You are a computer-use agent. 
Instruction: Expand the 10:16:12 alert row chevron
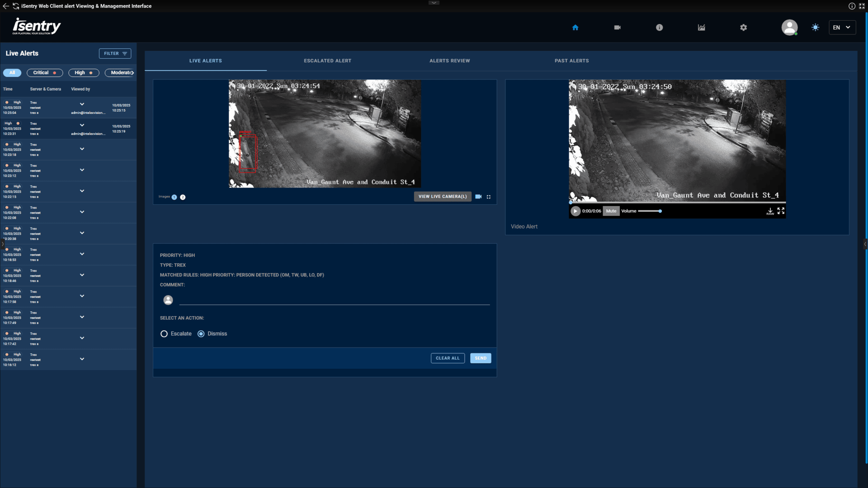click(x=82, y=359)
